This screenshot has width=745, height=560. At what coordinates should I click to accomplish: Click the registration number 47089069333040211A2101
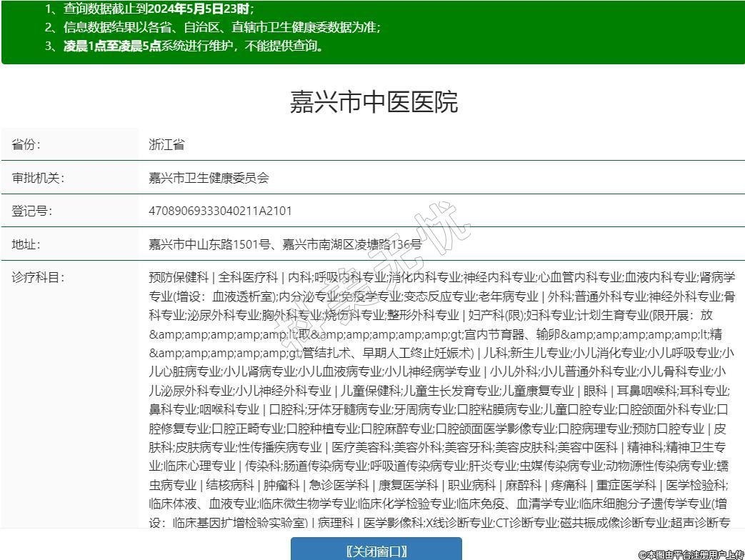[x=220, y=211]
